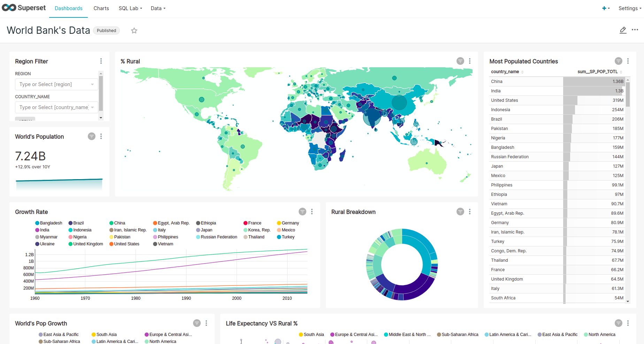Click the filter badge on Most Populated Countries
The width and height of the screenshot is (644, 344).
click(x=619, y=61)
